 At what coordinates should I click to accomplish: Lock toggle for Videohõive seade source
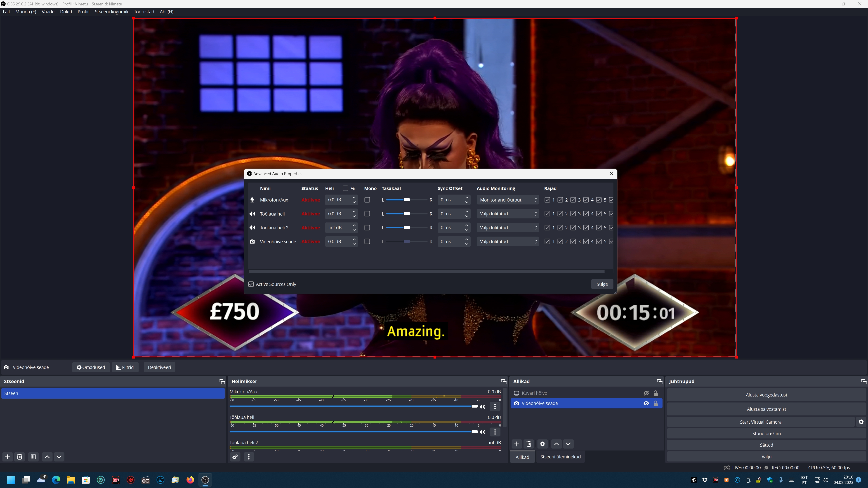coord(656,403)
